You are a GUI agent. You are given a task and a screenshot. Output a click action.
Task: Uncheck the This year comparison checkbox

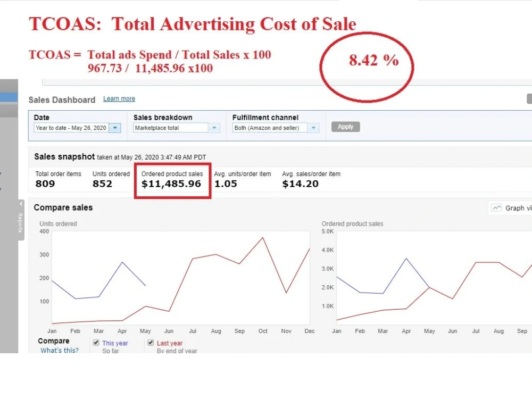tap(96, 342)
